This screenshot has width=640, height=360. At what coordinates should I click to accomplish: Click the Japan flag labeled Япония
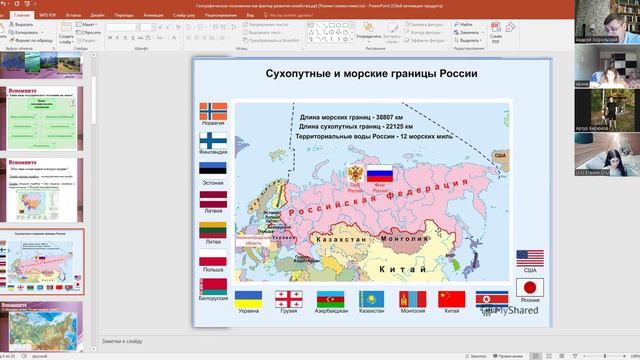[530, 287]
